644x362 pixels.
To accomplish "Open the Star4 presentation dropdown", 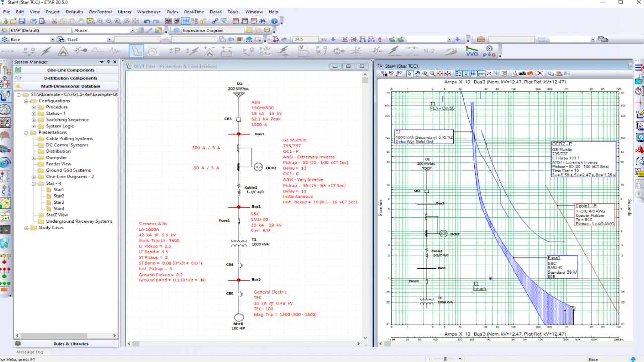I will [x=109, y=39].
